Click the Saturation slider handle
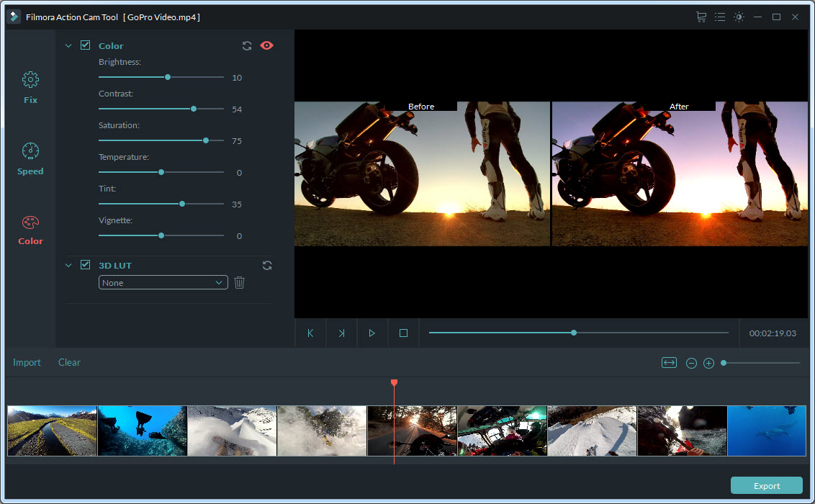The height and width of the screenshot is (504, 815). (x=206, y=140)
